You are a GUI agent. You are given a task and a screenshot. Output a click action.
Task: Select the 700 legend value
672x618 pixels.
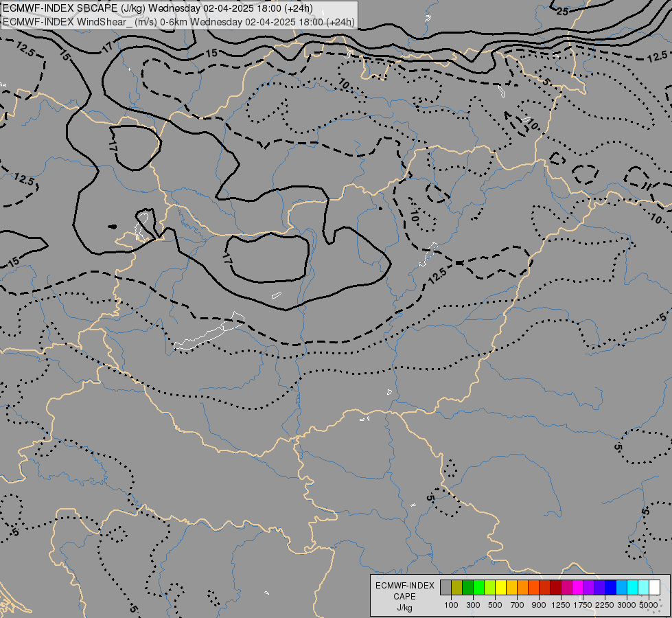[x=518, y=605]
